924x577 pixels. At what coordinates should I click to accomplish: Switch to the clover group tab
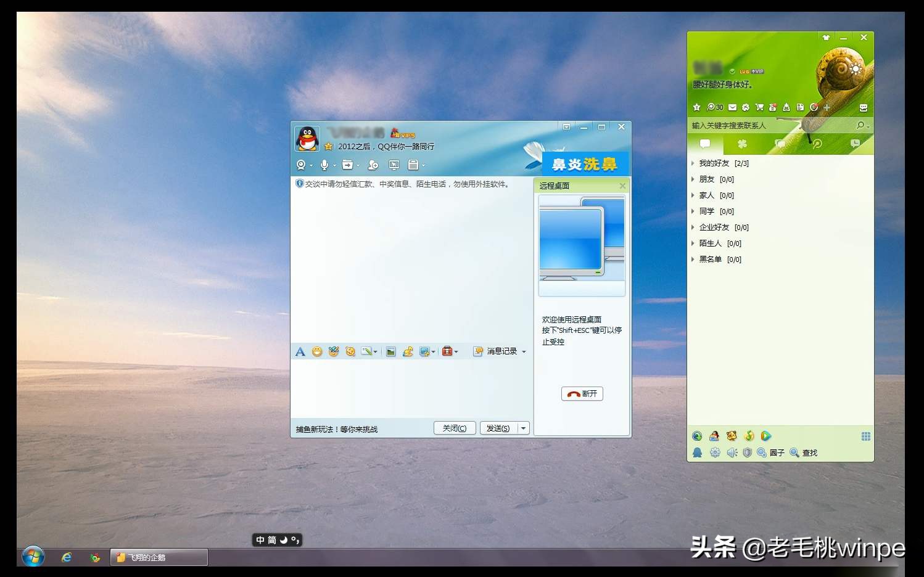pyautogui.click(x=743, y=144)
